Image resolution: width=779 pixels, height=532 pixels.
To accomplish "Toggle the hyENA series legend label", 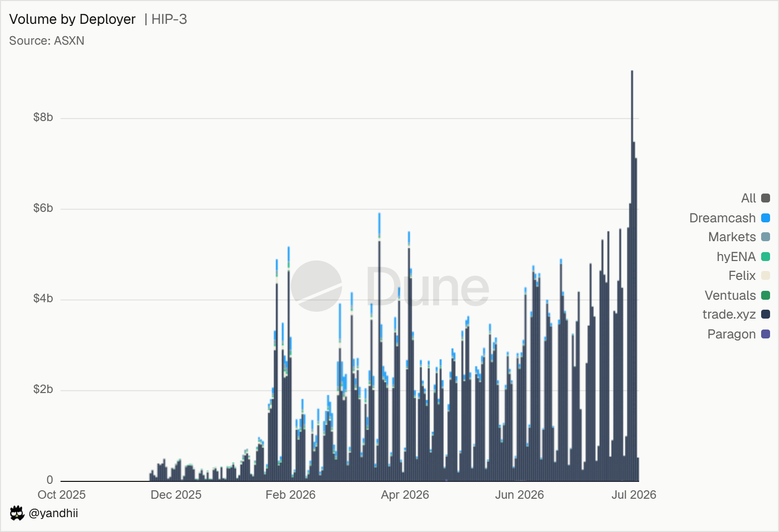I will pos(736,257).
